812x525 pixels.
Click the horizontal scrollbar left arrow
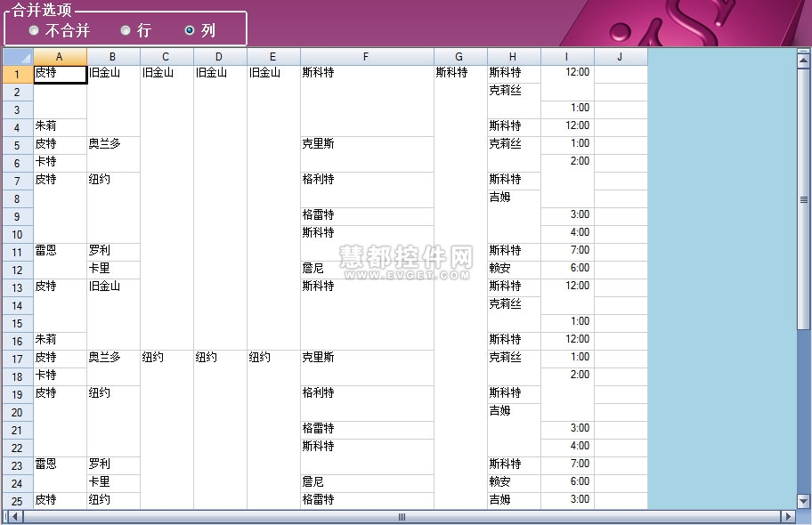[x=15, y=516]
